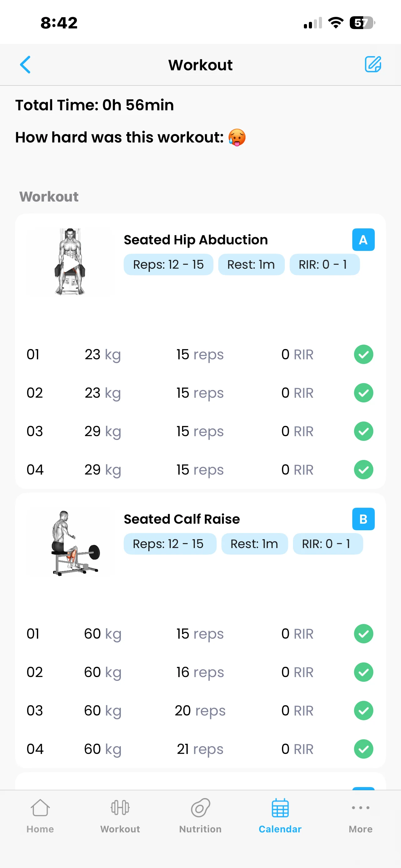Tap the hot face difficulty emoji

coord(237,137)
